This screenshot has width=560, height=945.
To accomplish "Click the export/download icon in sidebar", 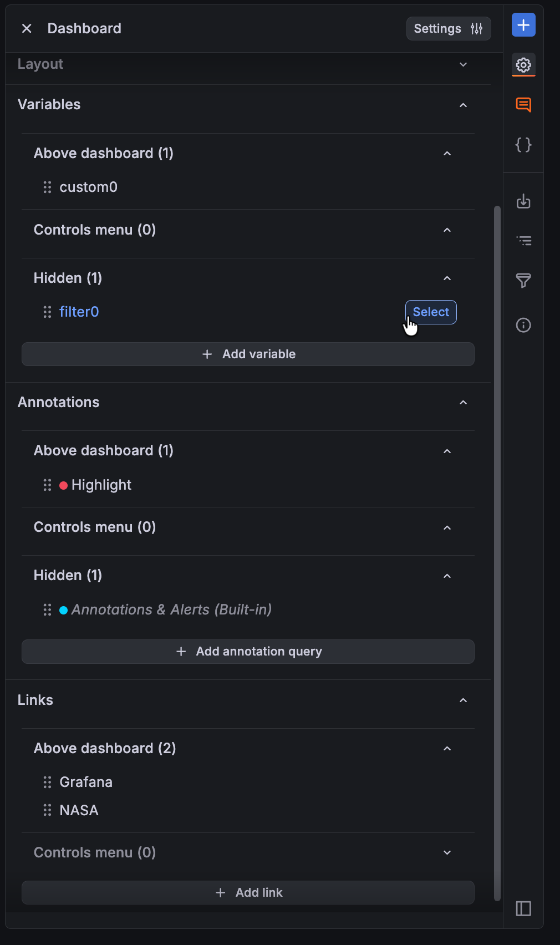I will click(523, 202).
